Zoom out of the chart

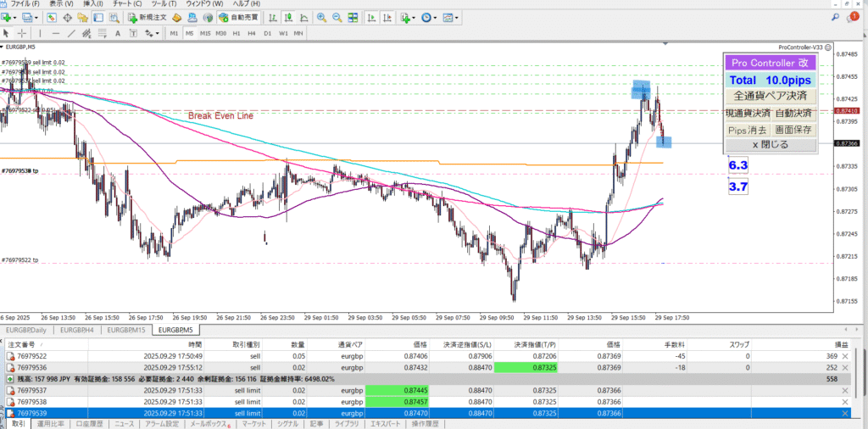pos(337,17)
